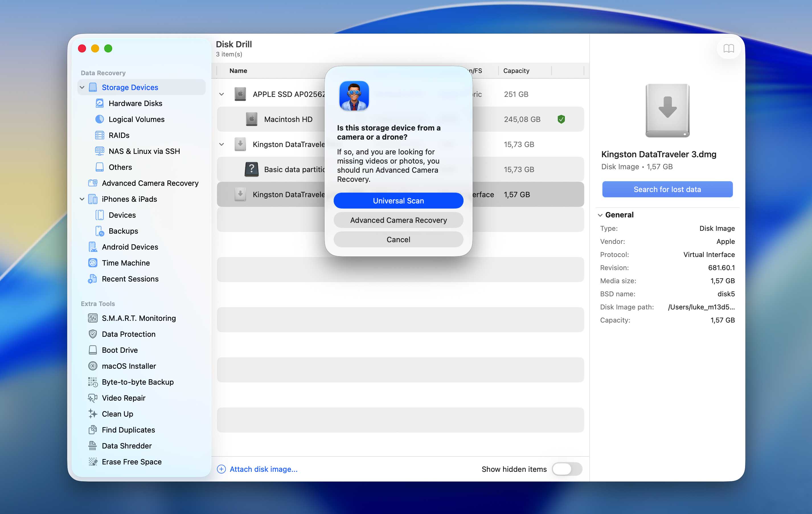Viewport: 812px width, 514px height.
Task: Sort by the Capacity column header
Action: click(516, 71)
